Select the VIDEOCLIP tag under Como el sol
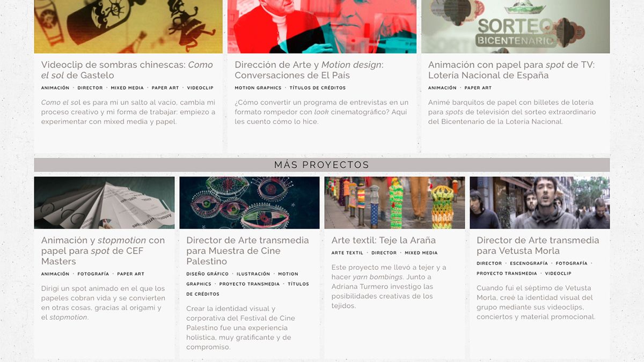The image size is (644, 362). [x=200, y=88]
